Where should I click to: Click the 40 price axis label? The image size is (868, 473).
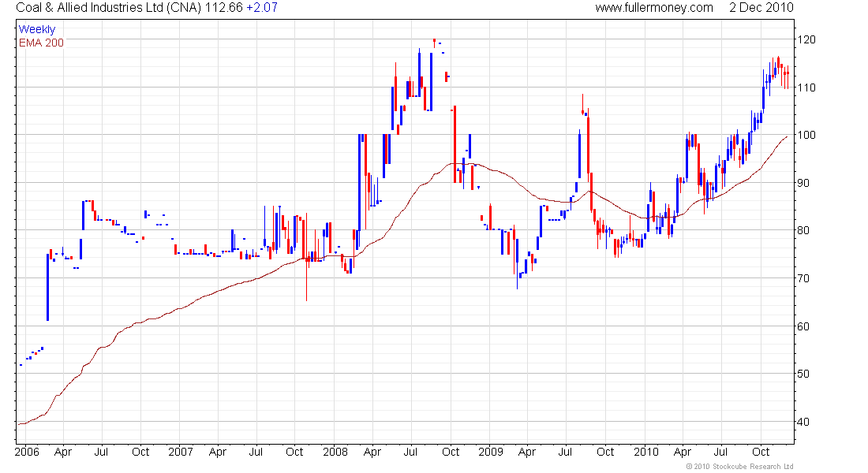(x=803, y=422)
